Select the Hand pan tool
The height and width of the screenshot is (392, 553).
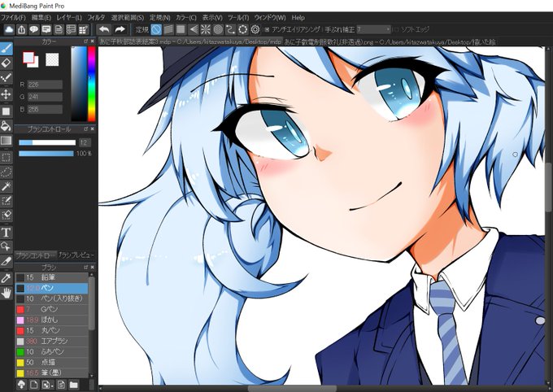7,293
